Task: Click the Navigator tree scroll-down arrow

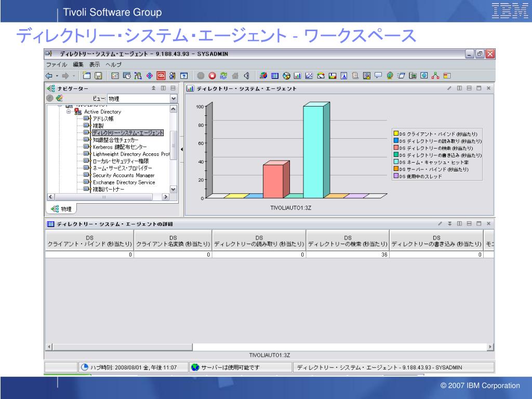Action: (x=174, y=189)
